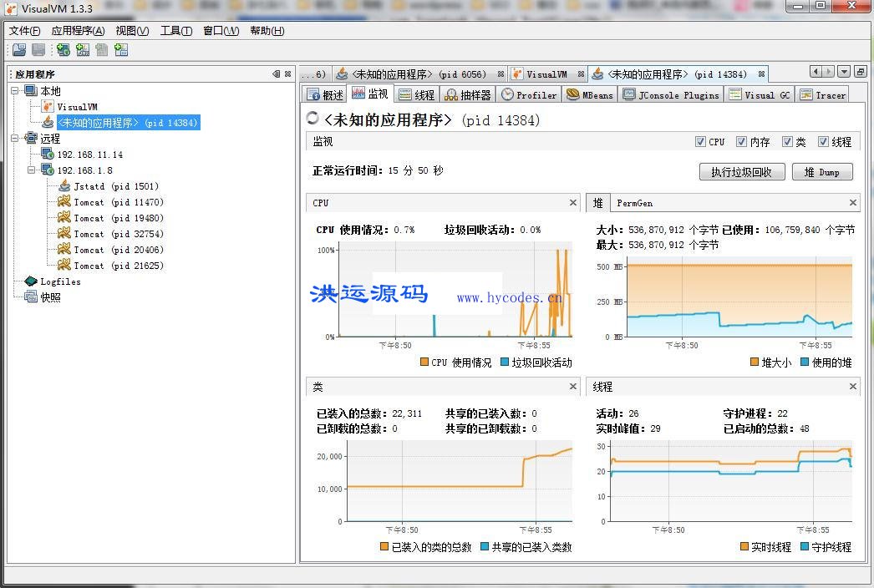Select the Tomcat (pid 32754) row
This screenshot has height=588, width=874.
click(x=111, y=234)
